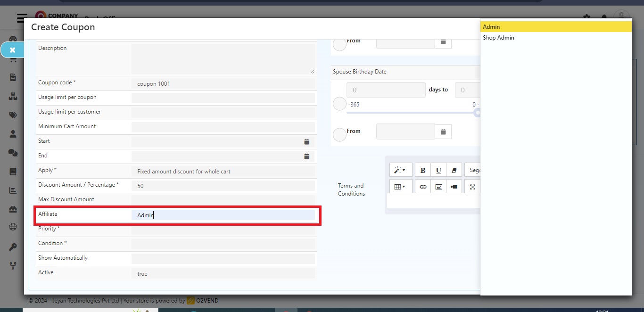Insert a video into Terms and Conditions
The height and width of the screenshot is (312, 644).
[x=454, y=186]
